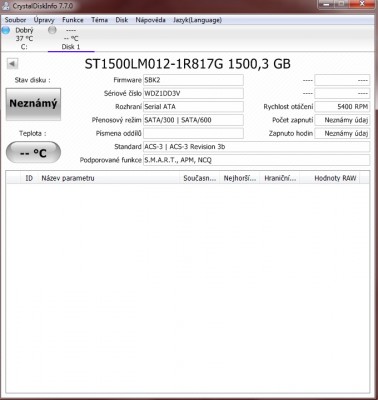Click the blue Dobrý status circle icon

[6, 30]
